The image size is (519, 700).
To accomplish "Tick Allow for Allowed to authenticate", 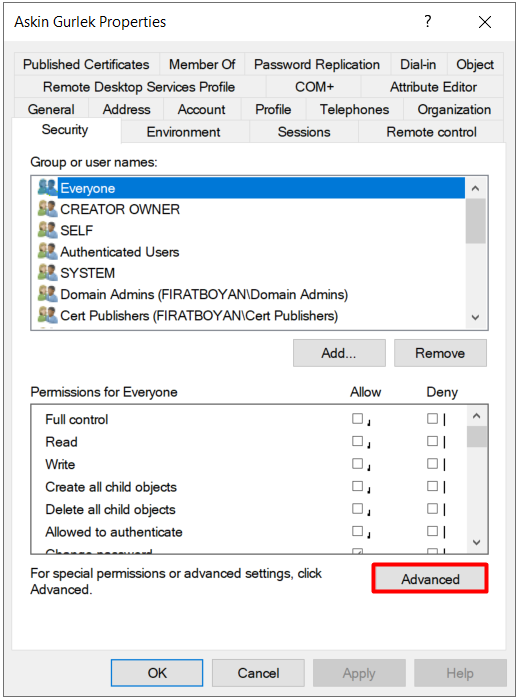I will pyautogui.click(x=357, y=531).
